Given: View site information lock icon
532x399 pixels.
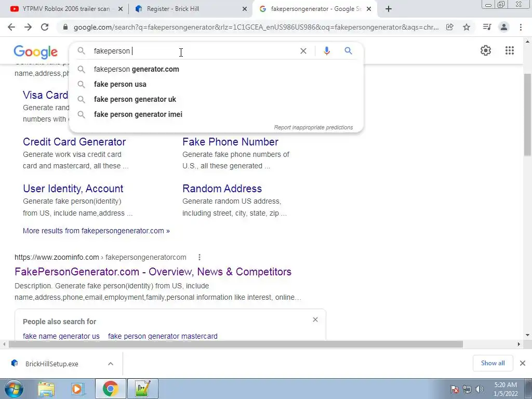Looking at the screenshot, I should tap(65, 27).
